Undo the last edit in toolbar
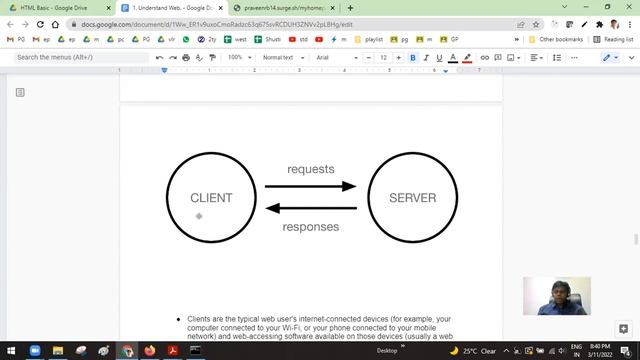 click(159, 58)
